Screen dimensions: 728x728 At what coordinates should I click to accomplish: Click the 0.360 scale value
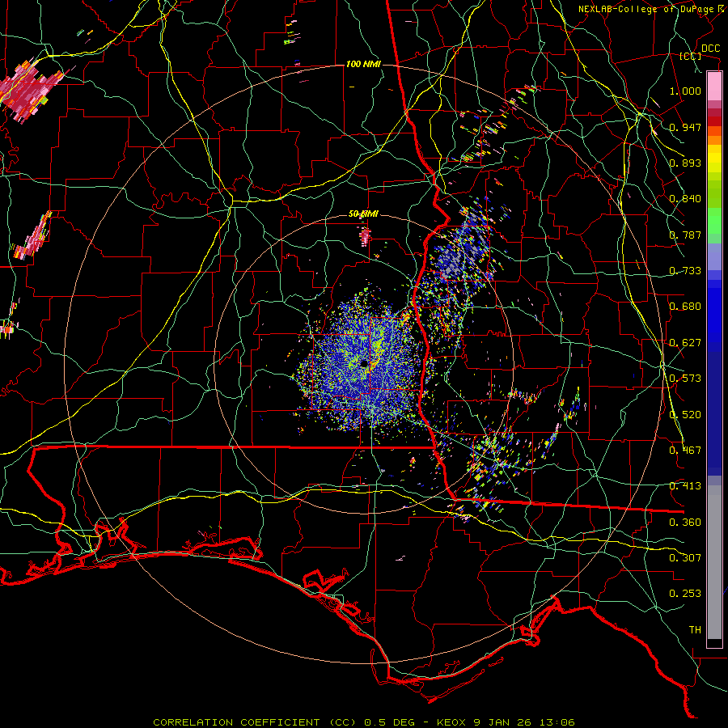point(685,523)
